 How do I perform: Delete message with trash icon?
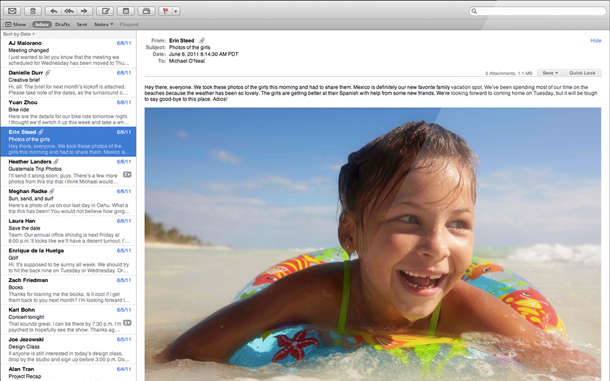(33, 11)
